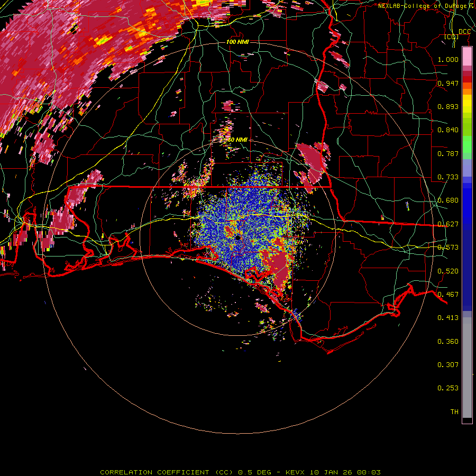Click the 0.253 color scale label
Viewport: 476px width, 476px height.
[x=448, y=388]
